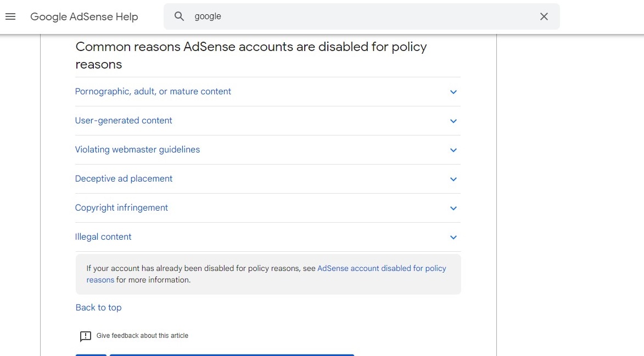Click the search magnifier icon
Viewport: 644px width, 356px height.
pos(179,16)
